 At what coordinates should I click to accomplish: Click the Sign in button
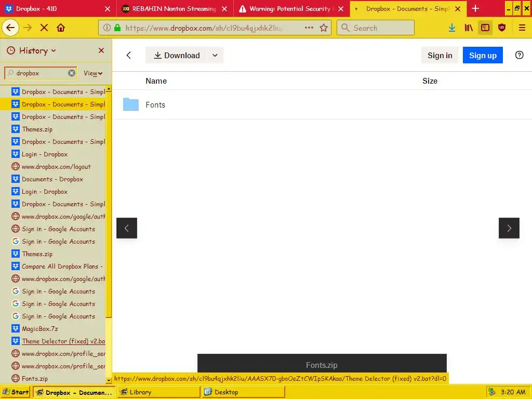point(440,55)
